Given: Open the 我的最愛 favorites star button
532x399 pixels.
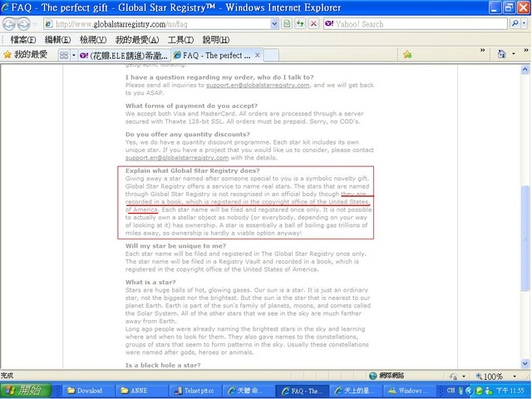Looking at the screenshot, I should (26, 55).
